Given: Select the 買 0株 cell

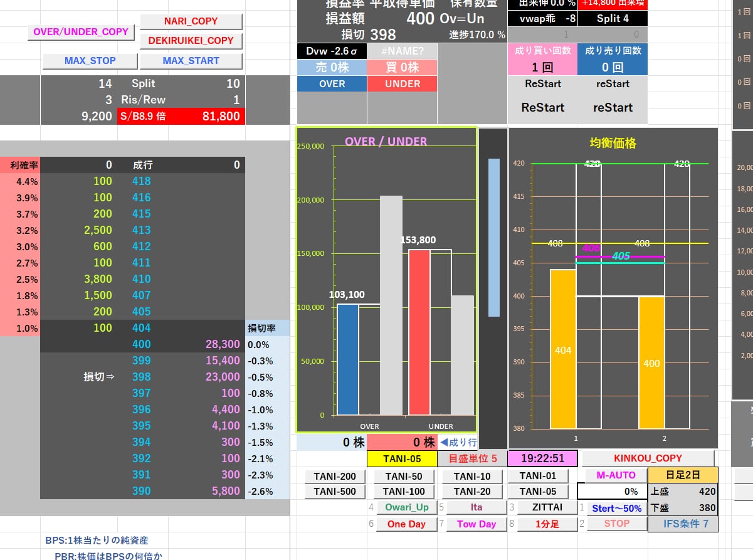Looking at the screenshot, I should [403, 67].
